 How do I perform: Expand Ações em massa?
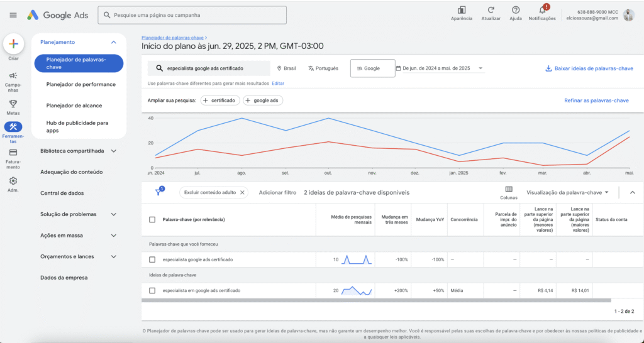114,236
